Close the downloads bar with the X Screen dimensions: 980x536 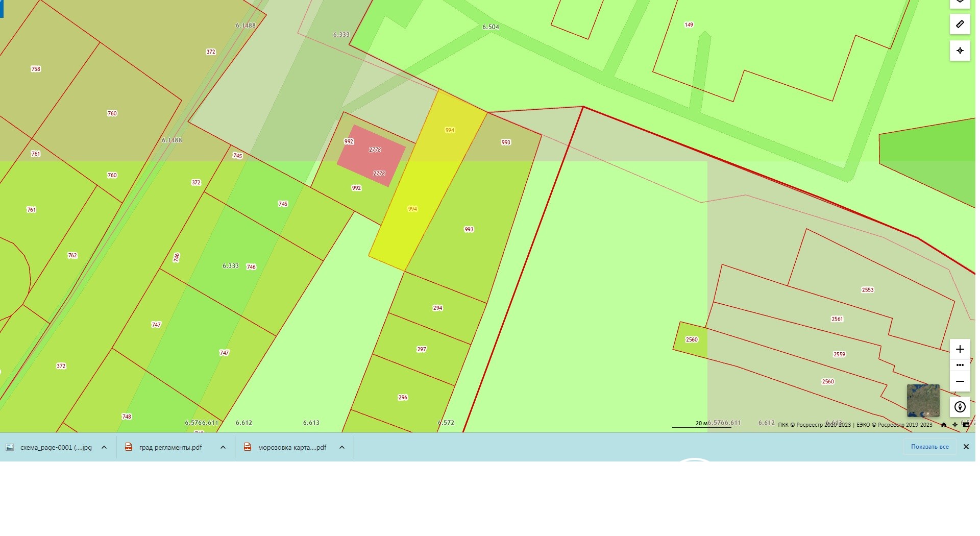tap(966, 447)
